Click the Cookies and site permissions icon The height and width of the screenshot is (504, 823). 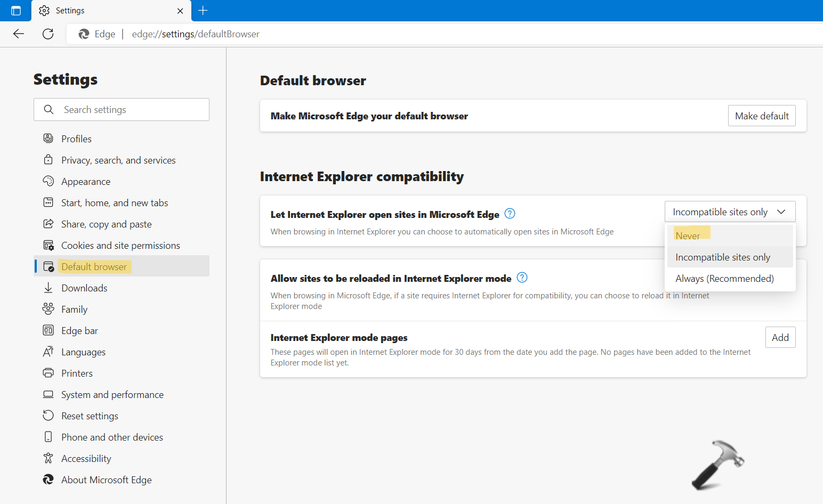(x=49, y=245)
